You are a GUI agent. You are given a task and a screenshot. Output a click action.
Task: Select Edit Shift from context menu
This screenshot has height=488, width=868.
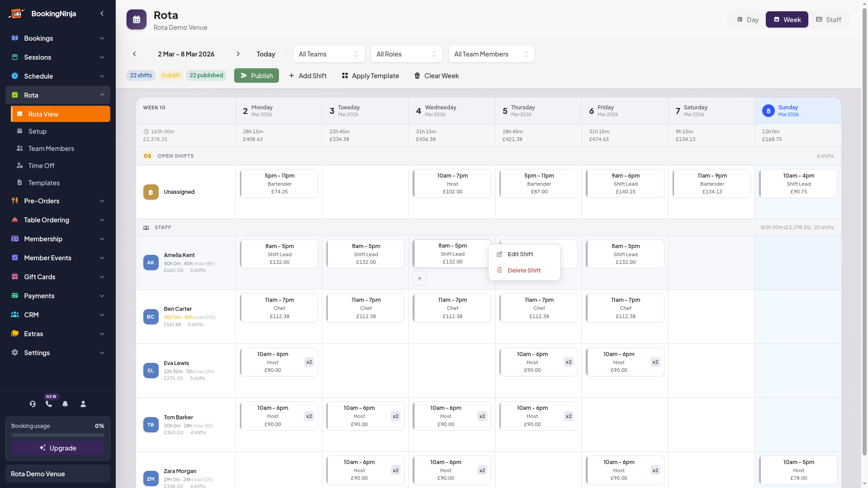(524, 254)
